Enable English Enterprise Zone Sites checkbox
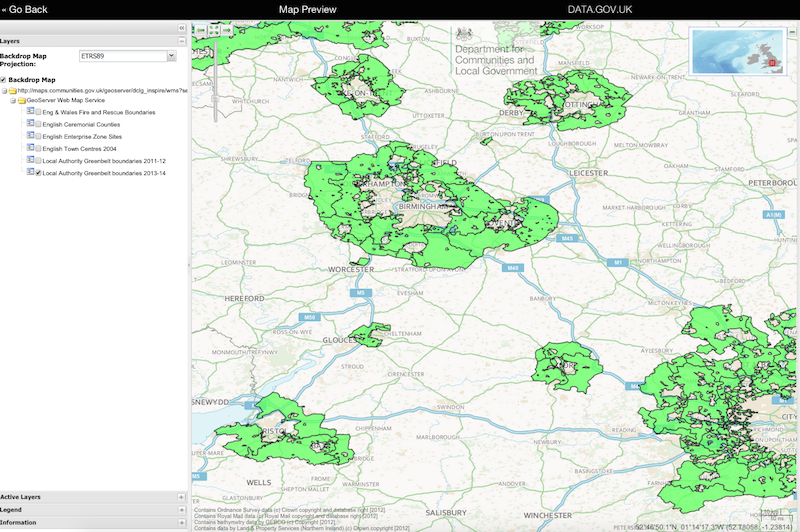 pyautogui.click(x=38, y=137)
